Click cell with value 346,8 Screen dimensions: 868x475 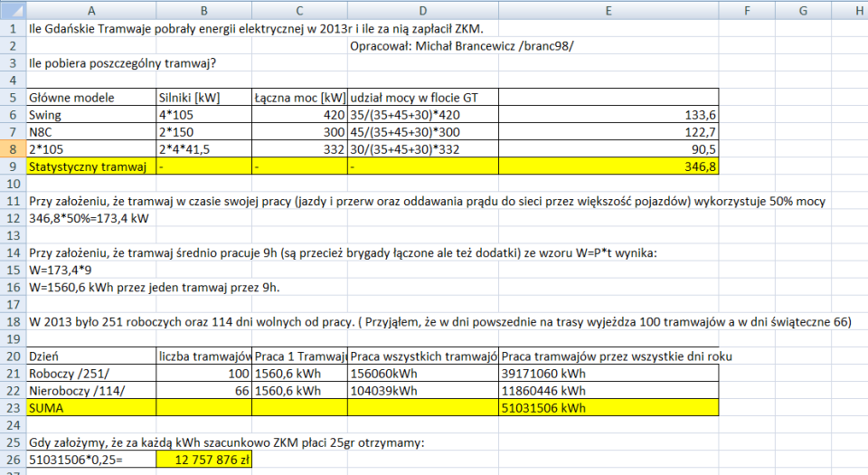pyautogui.click(x=609, y=166)
